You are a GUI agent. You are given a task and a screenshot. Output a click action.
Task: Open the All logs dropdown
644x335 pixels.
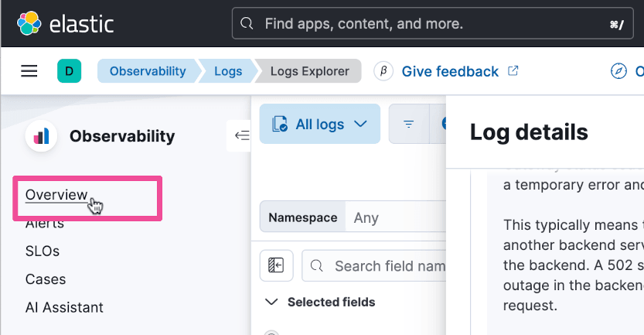pyautogui.click(x=320, y=124)
